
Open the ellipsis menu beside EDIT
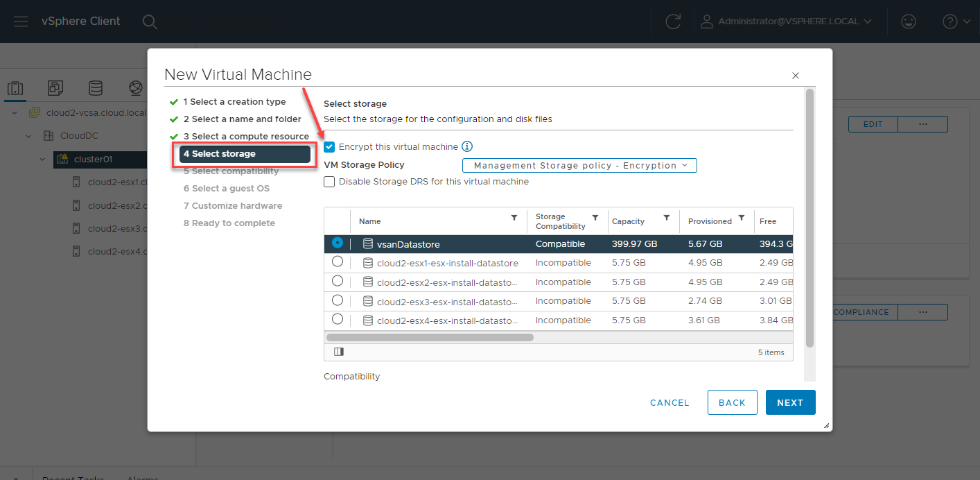tap(922, 124)
